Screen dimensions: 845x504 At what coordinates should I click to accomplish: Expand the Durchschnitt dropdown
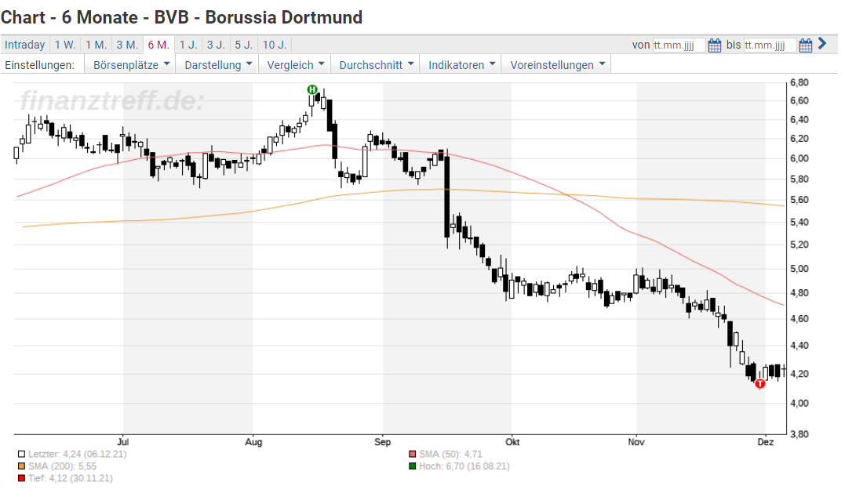click(x=376, y=64)
